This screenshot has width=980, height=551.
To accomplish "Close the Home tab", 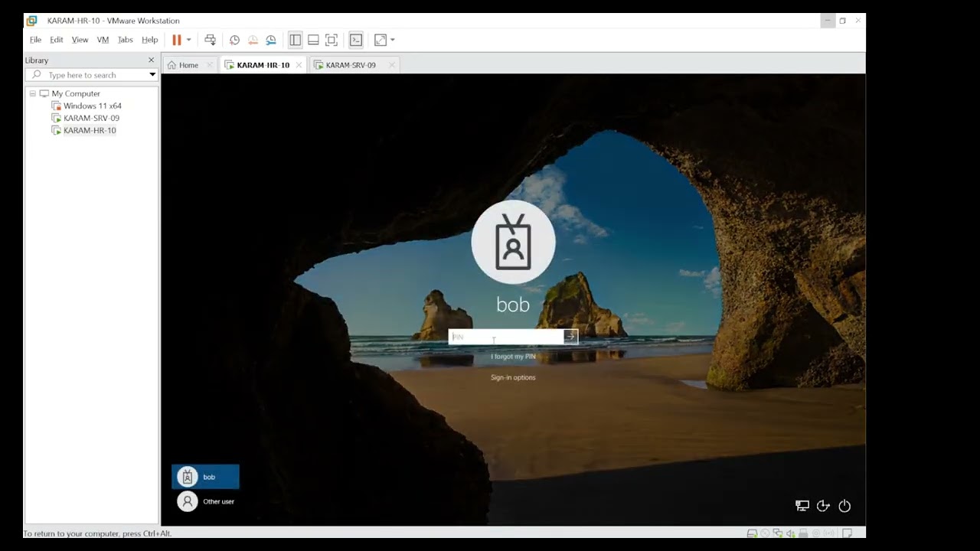I will pyautogui.click(x=211, y=65).
